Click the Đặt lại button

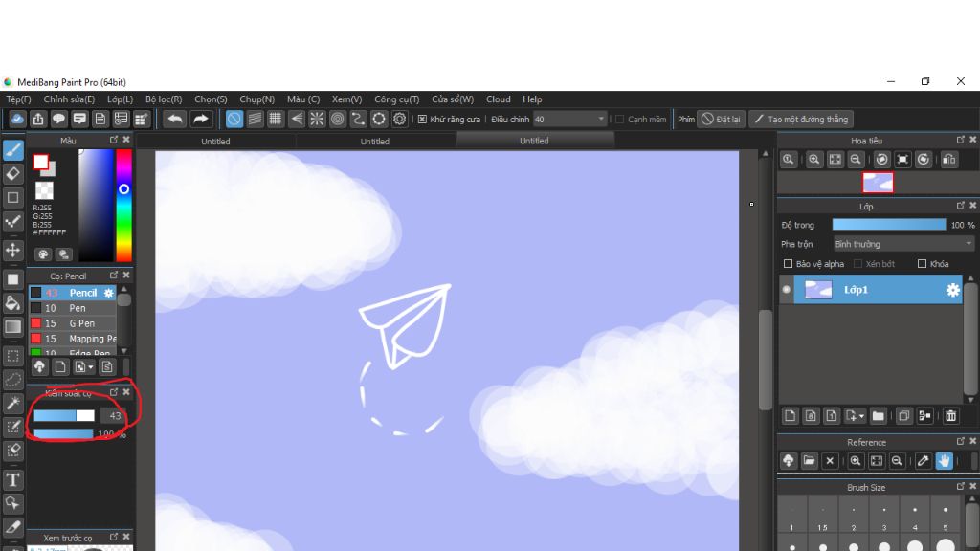(x=721, y=119)
